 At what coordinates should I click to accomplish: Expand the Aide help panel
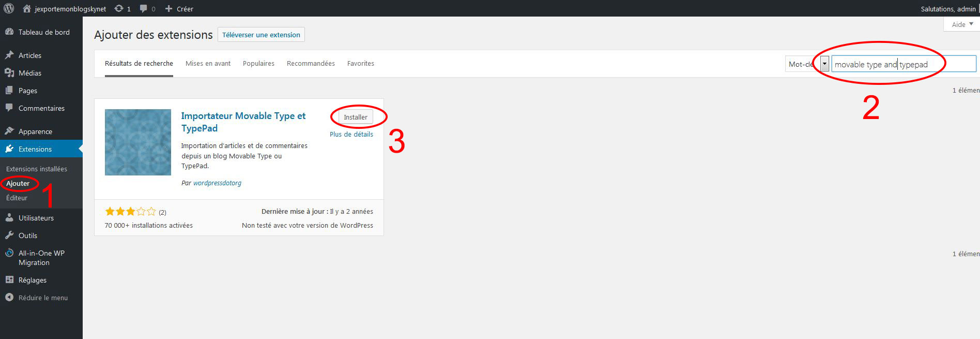(962, 24)
